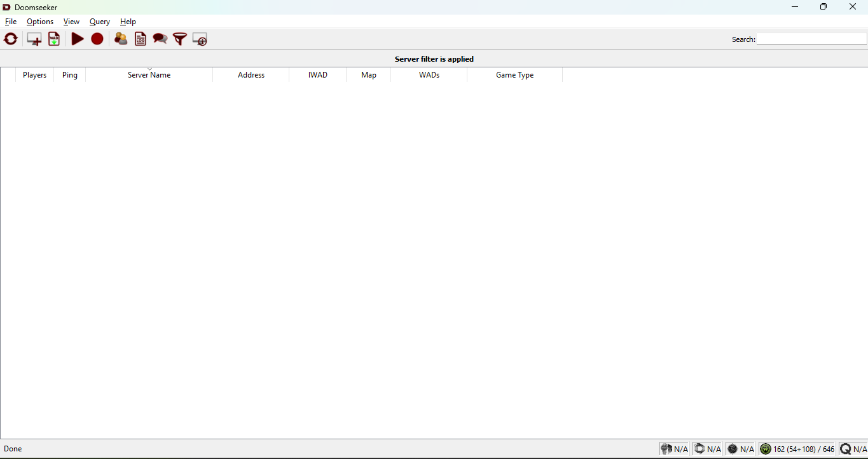Open the IRC chat bubbles icon

tap(160, 39)
